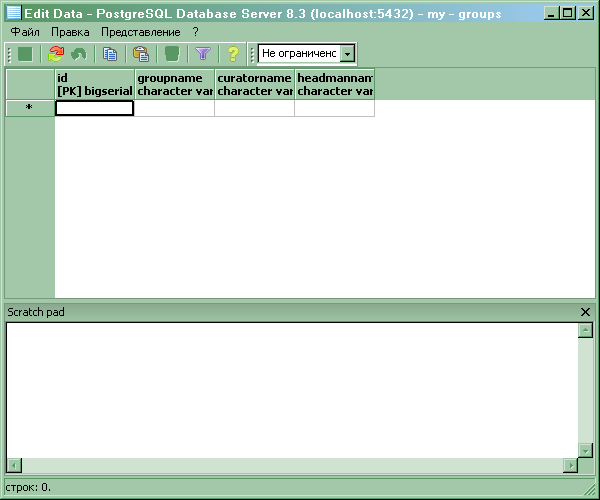Close the Scratch pad panel
600x500 pixels.
(585, 312)
